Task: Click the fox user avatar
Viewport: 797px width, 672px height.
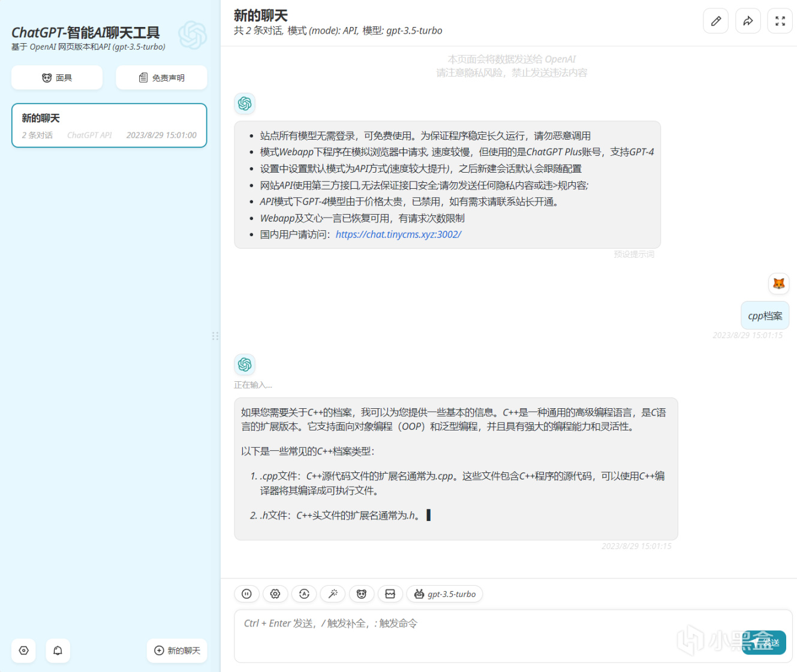Action: coord(779,284)
